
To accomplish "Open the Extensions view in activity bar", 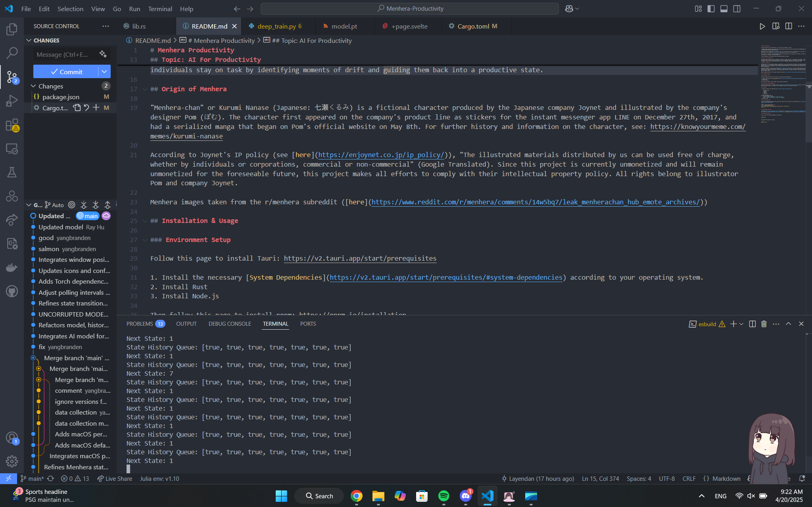I will point(12,125).
